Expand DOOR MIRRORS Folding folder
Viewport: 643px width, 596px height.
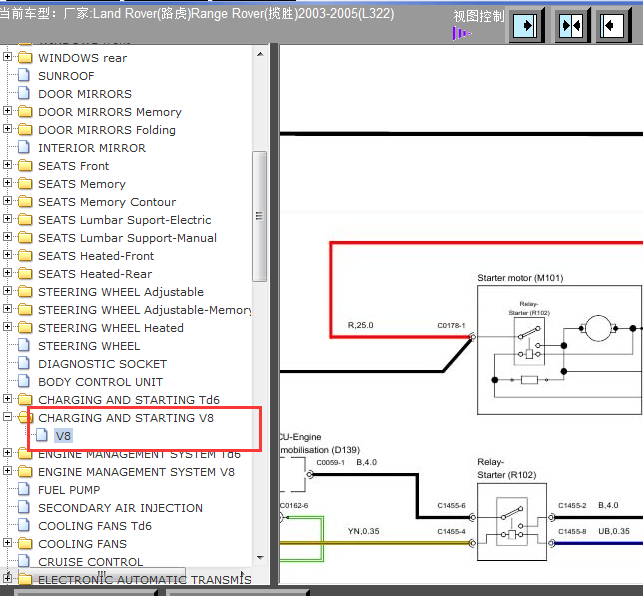pos(7,128)
